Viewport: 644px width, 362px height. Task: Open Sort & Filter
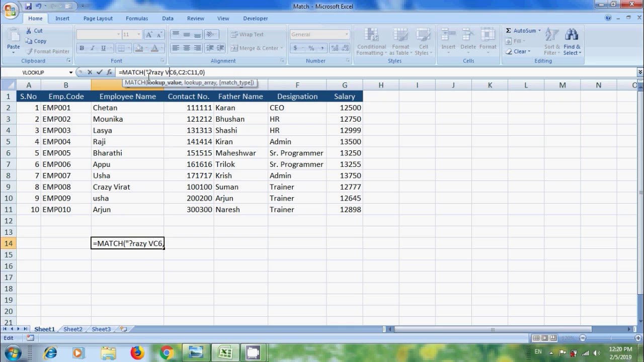[552, 42]
